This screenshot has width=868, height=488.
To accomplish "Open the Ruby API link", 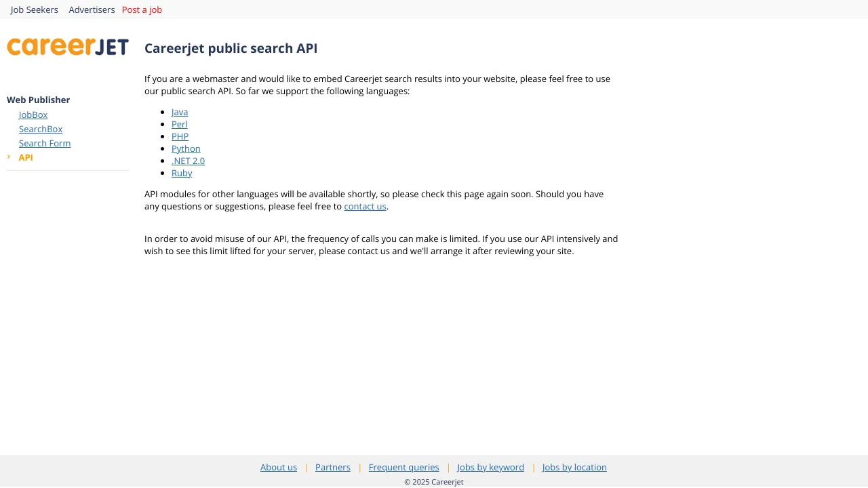I will click(182, 173).
